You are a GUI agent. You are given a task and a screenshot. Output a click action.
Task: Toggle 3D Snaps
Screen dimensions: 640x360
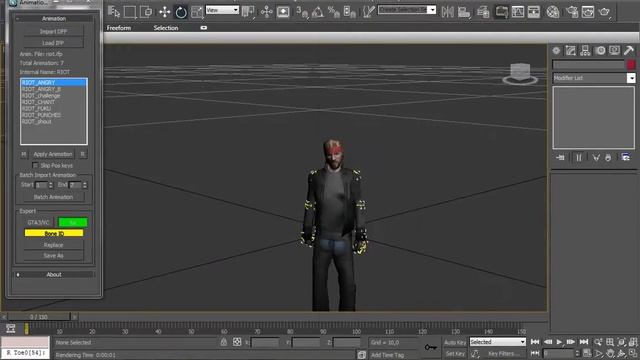[302, 12]
